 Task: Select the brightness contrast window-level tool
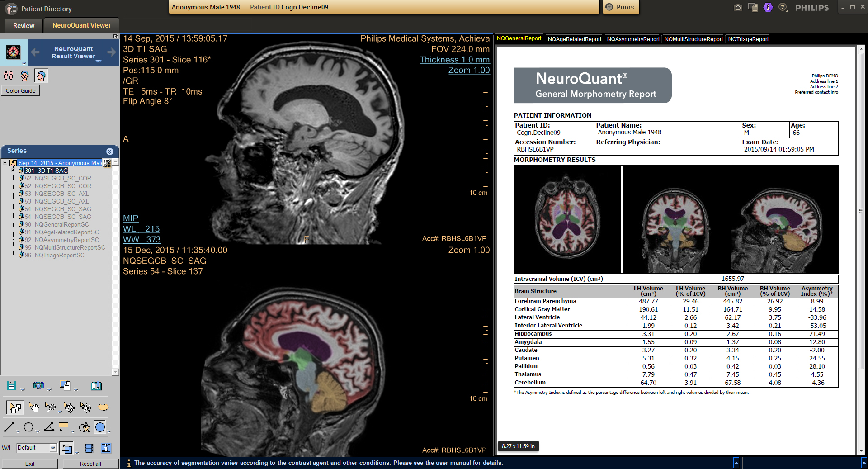(x=85, y=407)
